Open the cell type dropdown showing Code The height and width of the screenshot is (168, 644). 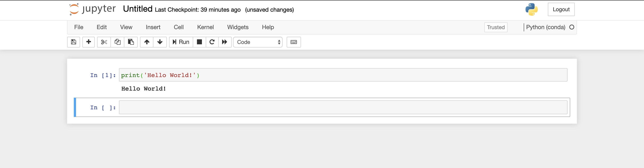pos(258,42)
